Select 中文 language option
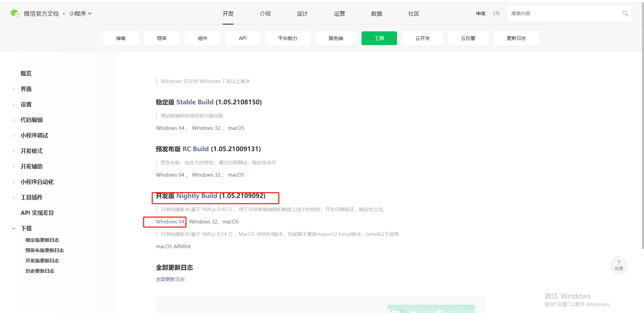Screen dimensions: 644x313 coord(481,13)
